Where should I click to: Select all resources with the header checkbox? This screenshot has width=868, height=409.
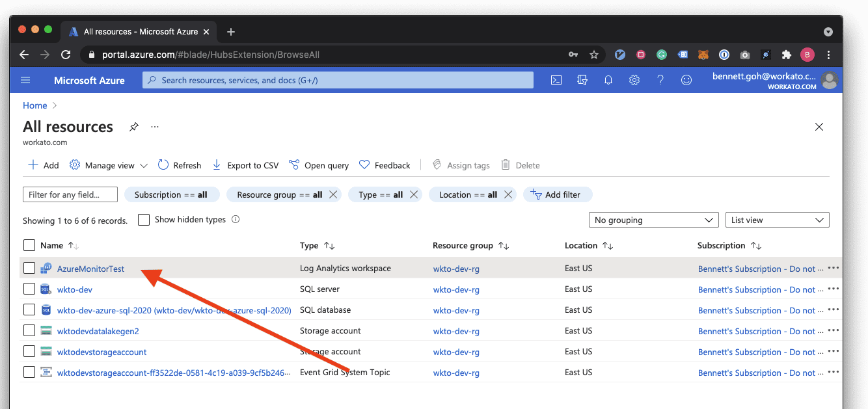click(x=29, y=245)
